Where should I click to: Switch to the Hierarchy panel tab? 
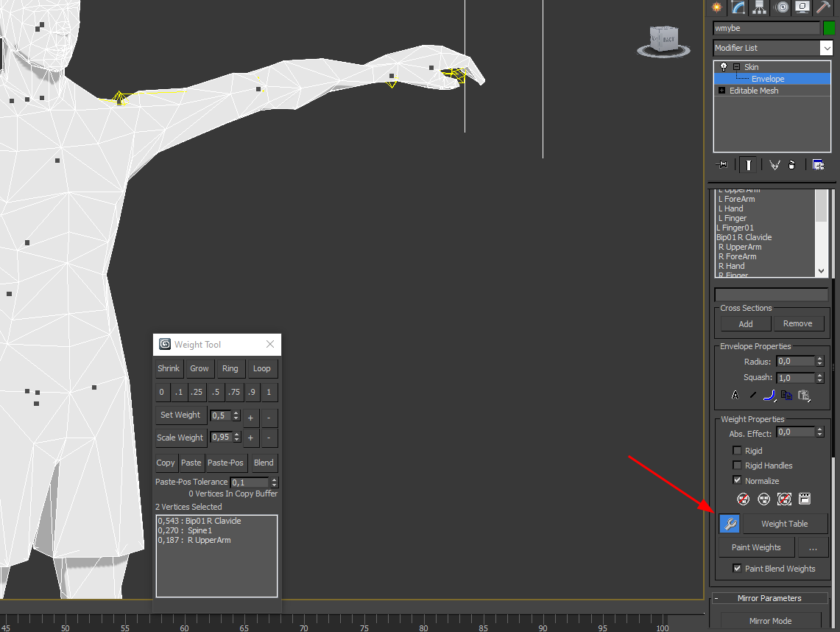(x=760, y=7)
